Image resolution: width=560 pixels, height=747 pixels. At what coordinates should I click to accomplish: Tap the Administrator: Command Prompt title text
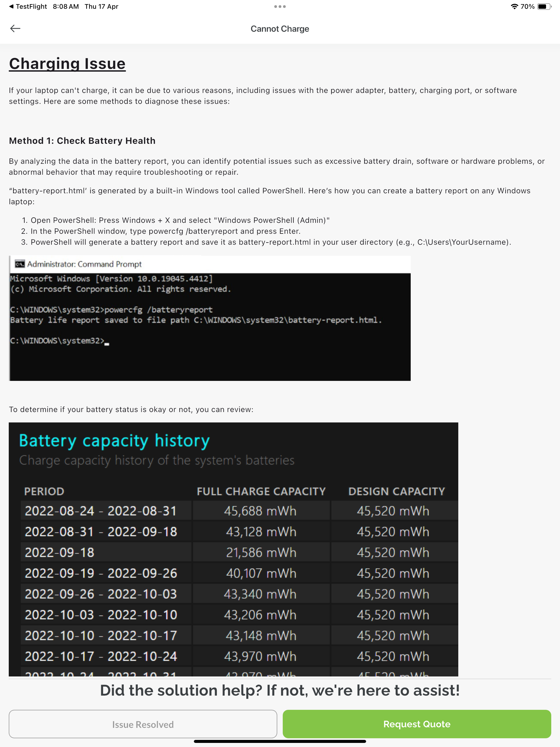[84, 264]
